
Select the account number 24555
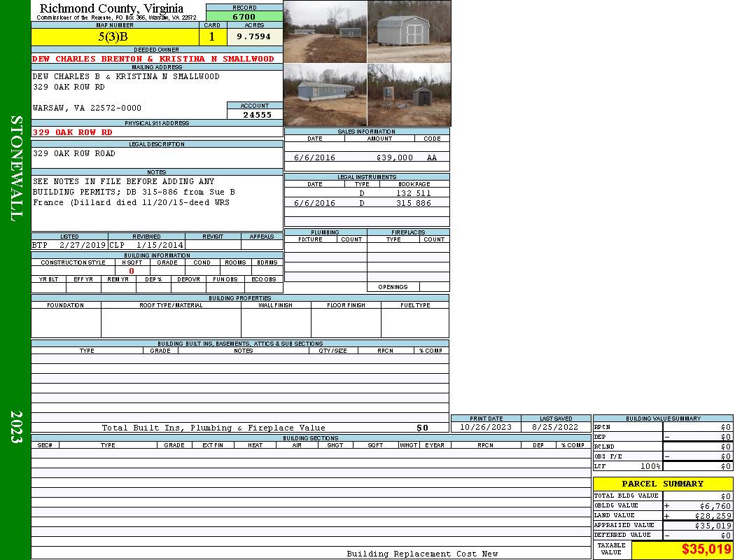click(257, 115)
